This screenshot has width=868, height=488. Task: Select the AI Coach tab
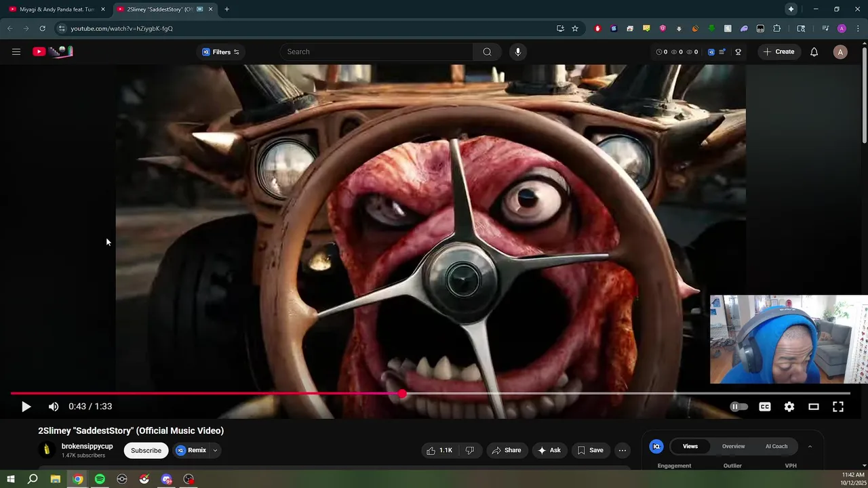(776, 446)
